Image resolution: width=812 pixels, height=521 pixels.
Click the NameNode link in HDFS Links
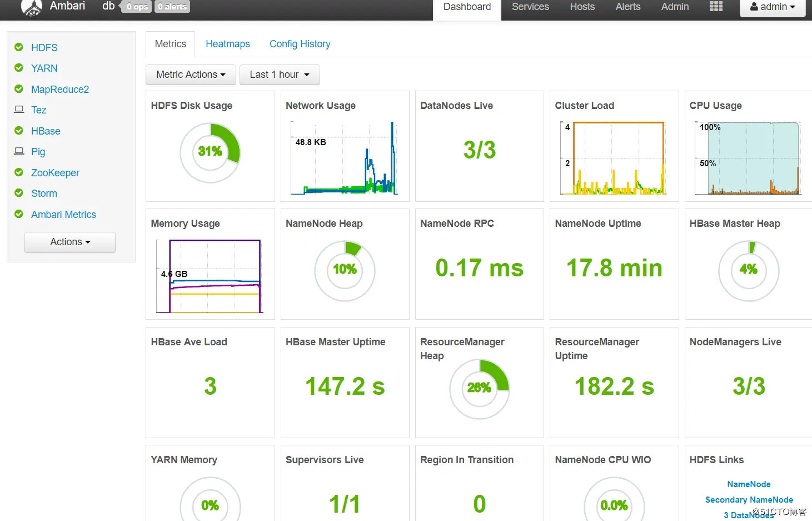coord(749,484)
